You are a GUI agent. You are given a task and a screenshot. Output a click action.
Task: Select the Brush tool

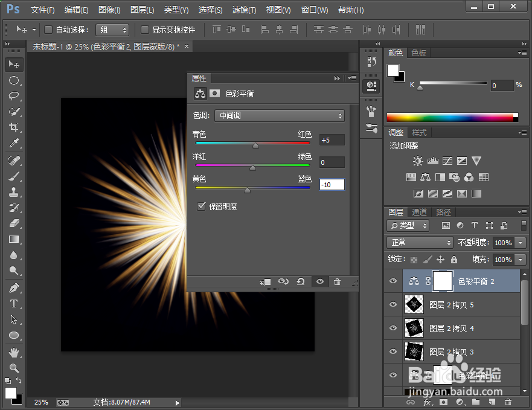[14, 176]
